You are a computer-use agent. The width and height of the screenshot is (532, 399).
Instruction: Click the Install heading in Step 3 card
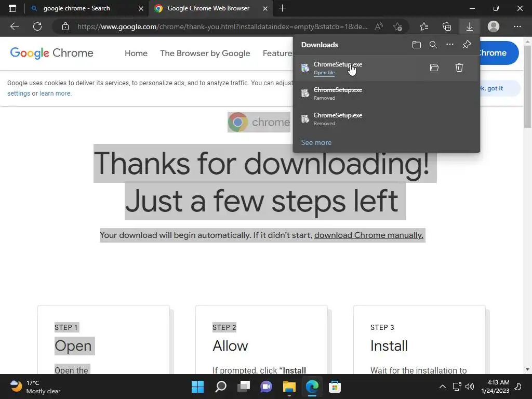389,345
